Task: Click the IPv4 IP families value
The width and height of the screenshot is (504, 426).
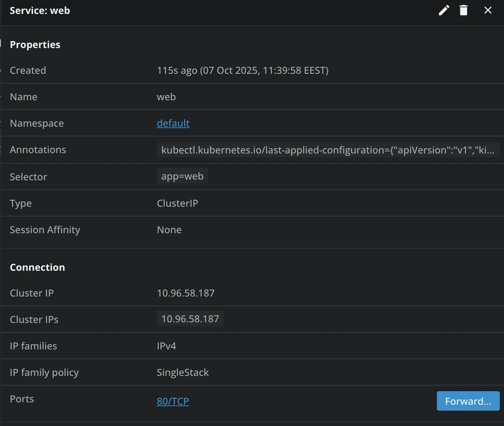Action: point(166,346)
